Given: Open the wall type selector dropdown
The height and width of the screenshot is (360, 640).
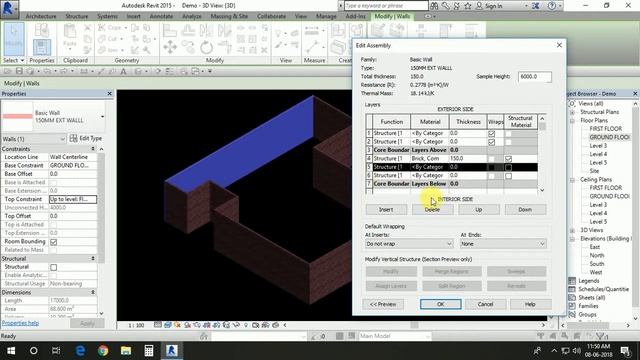Looking at the screenshot, I should point(102,117).
